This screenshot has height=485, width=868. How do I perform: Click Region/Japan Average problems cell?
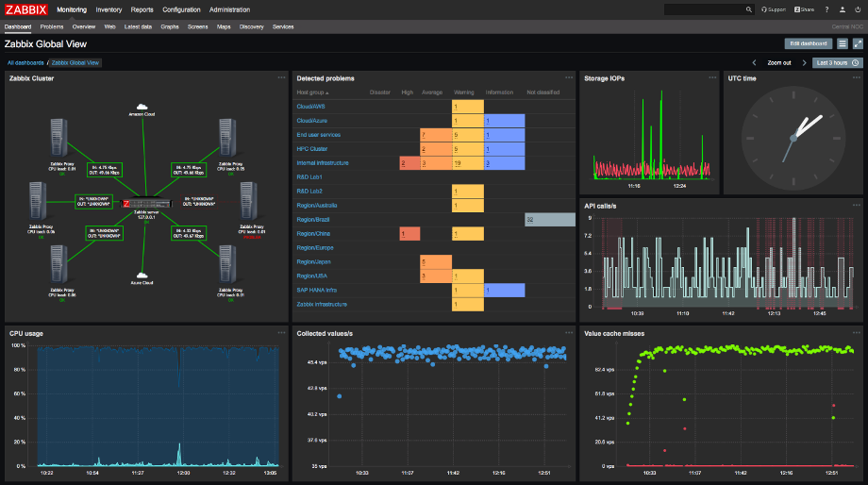click(x=436, y=262)
